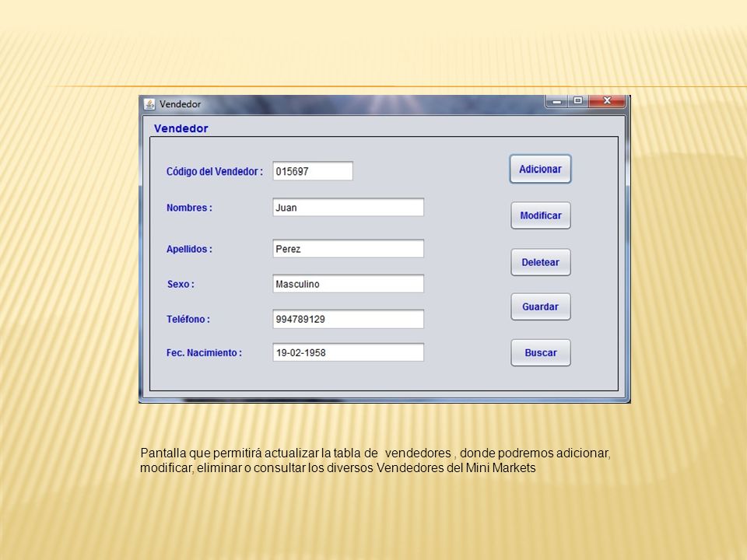Screen dimensions: 747x560
Task: Focus the Código del Vendedor field
Action: (x=313, y=171)
